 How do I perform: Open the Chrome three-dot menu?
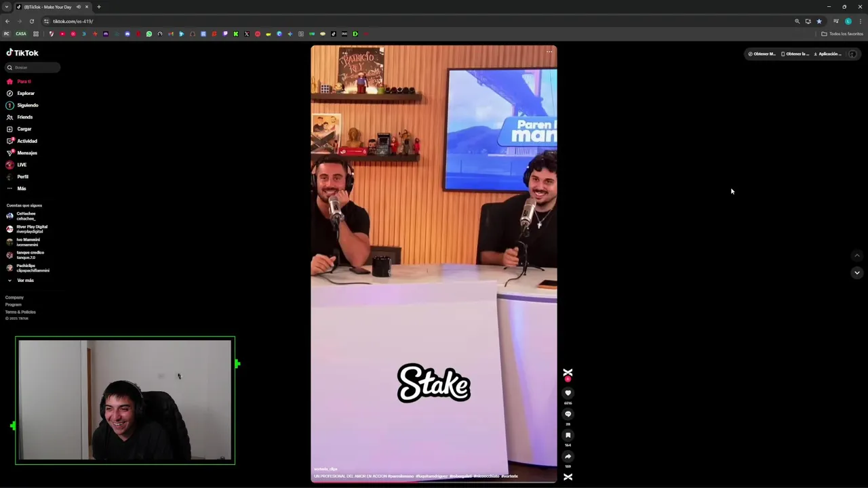click(x=860, y=21)
